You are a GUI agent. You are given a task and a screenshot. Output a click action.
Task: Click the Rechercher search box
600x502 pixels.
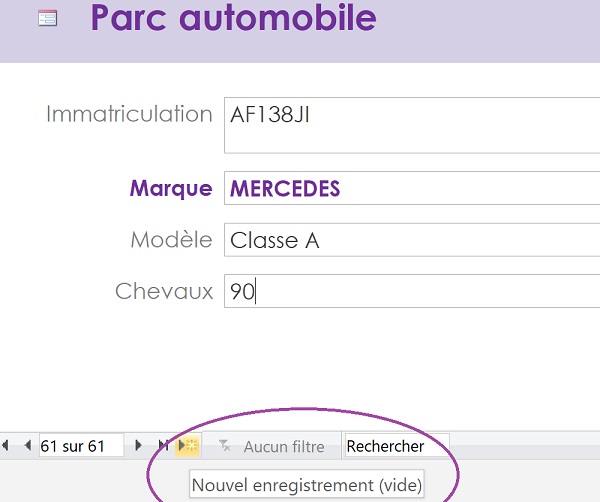[397, 446]
